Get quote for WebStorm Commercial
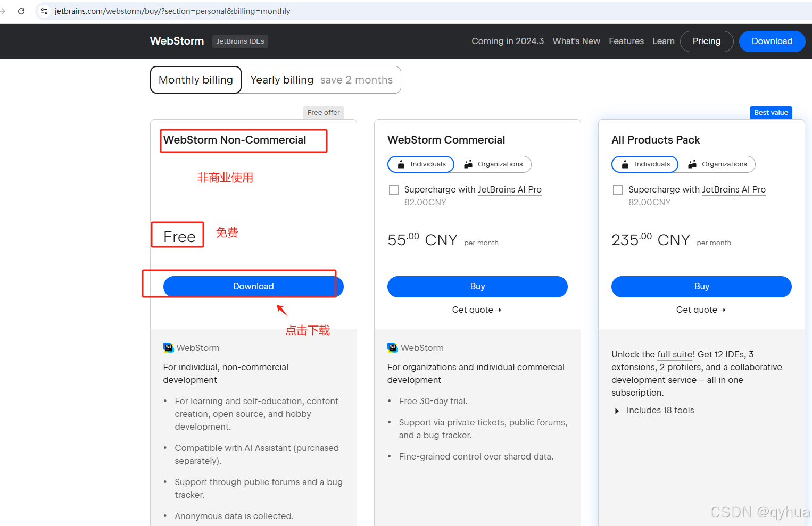The height and width of the screenshot is (526, 812). 477,310
